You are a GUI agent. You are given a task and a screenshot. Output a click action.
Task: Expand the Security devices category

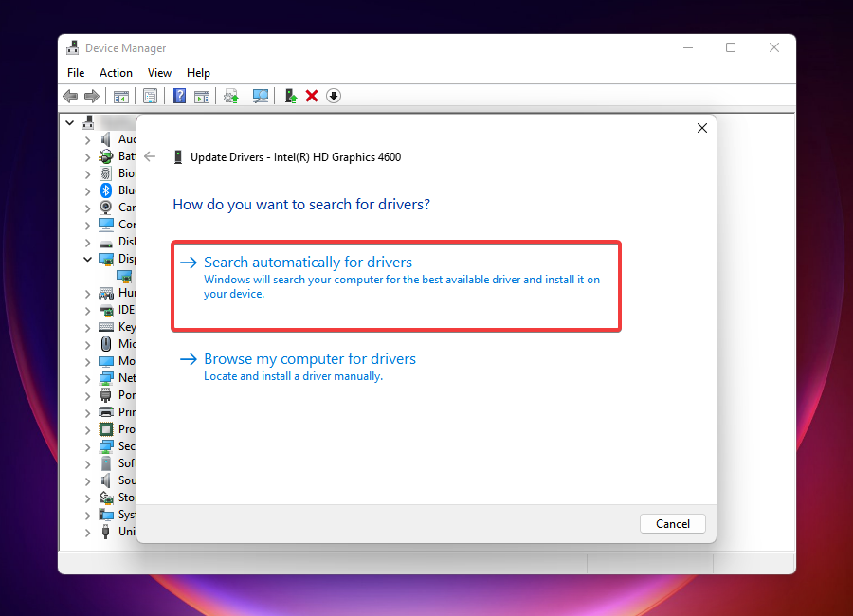point(87,447)
